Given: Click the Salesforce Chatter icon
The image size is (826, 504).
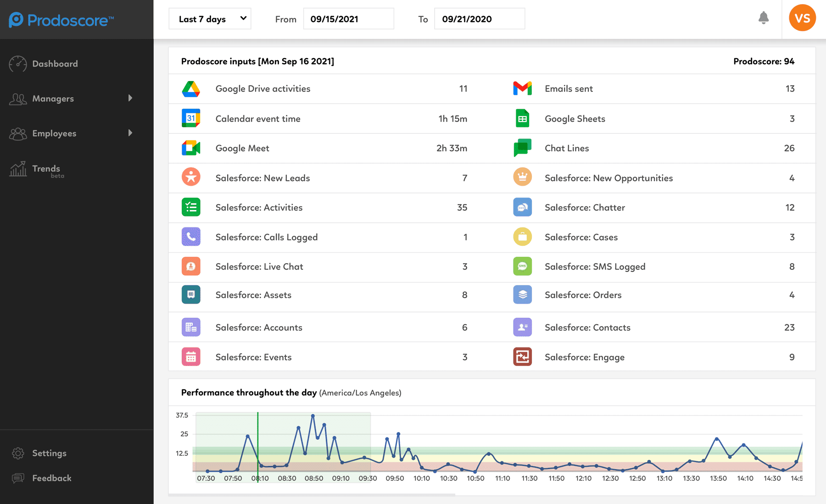Looking at the screenshot, I should (x=522, y=207).
